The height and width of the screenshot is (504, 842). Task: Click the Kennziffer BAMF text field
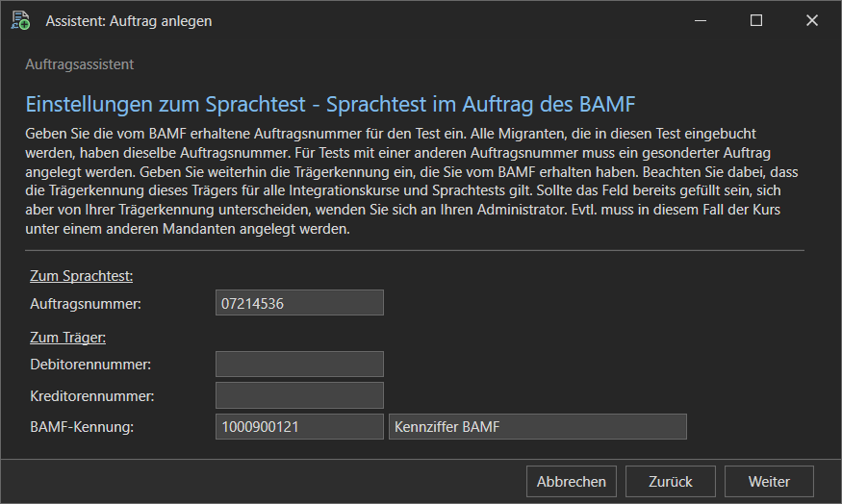(537, 426)
